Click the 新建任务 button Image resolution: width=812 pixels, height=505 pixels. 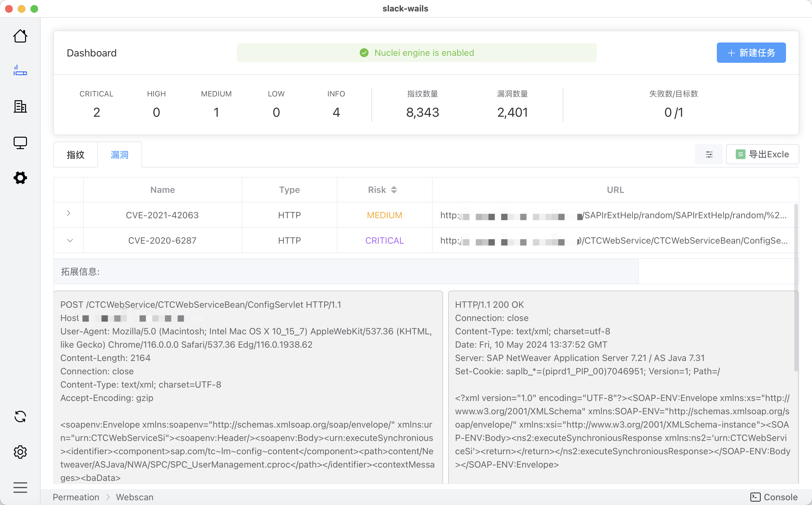pos(751,53)
